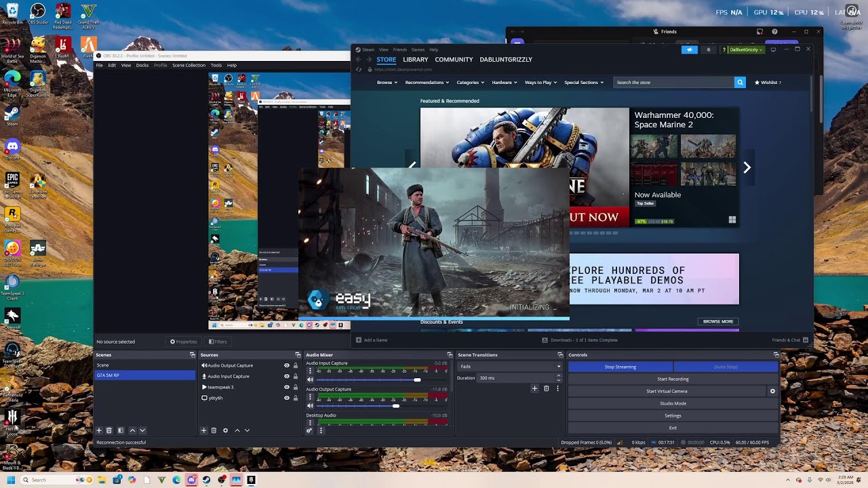The width and height of the screenshot is (868, 488).
Task: Open Steam notifications bell icon
Action: click(709, 49)
